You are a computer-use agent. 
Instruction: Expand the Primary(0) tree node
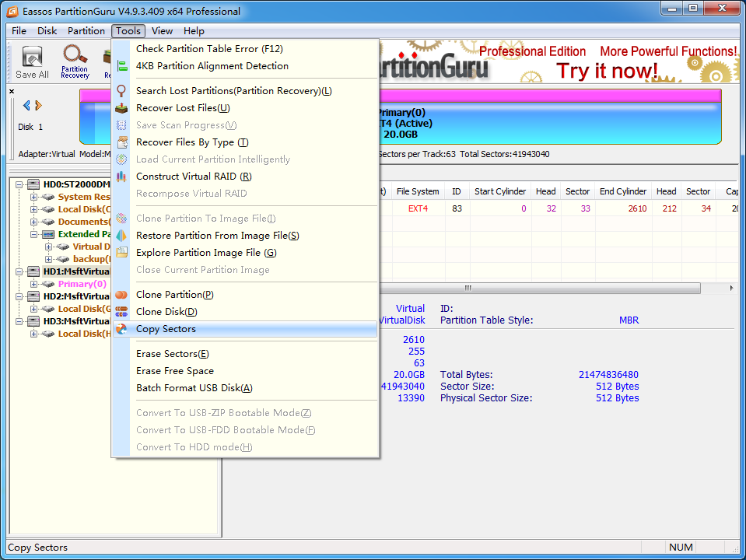pos(33,284)
